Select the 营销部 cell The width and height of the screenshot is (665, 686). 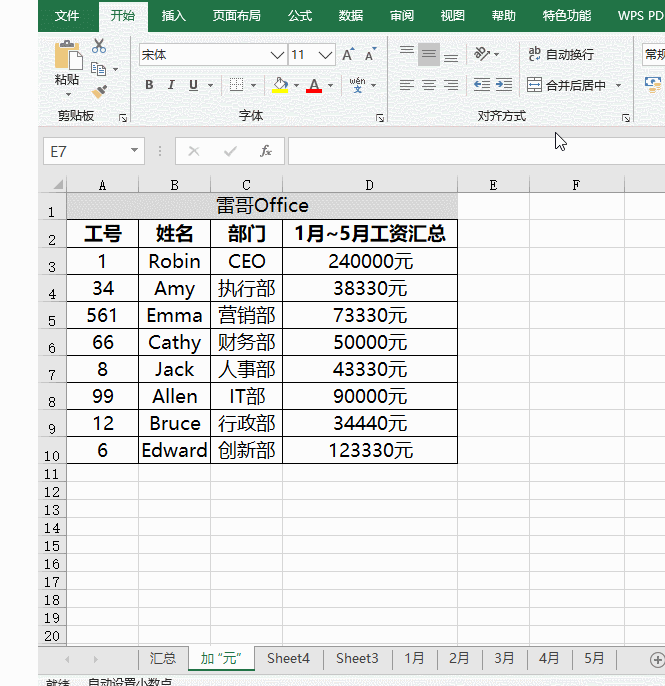[247, 315]
